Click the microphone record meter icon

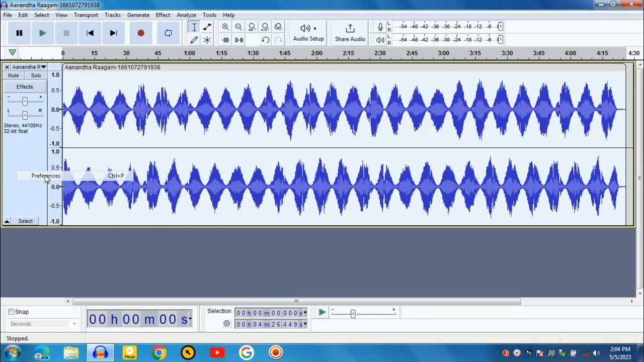[380, 27]
